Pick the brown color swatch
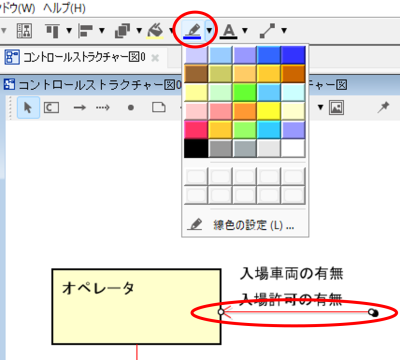400x360 pixels. click(x=196, y=73)
